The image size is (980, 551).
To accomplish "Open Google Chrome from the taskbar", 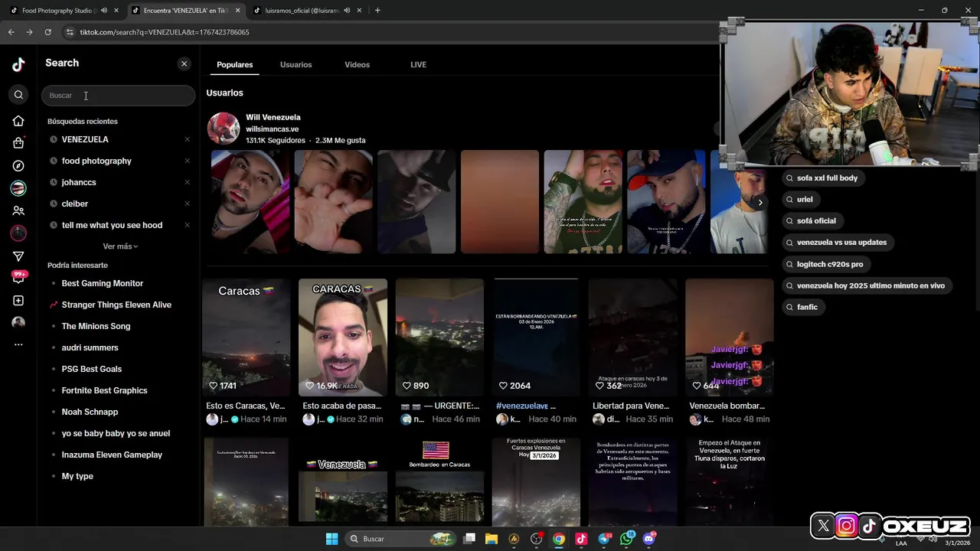I will [559, 539].
